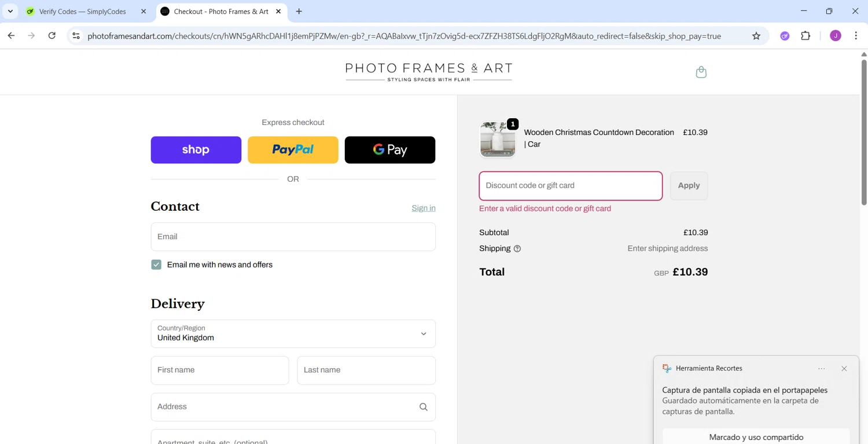
Task: Click 'Enter shipping address' text
Action: pyautogui.click(x=667, y=249)
